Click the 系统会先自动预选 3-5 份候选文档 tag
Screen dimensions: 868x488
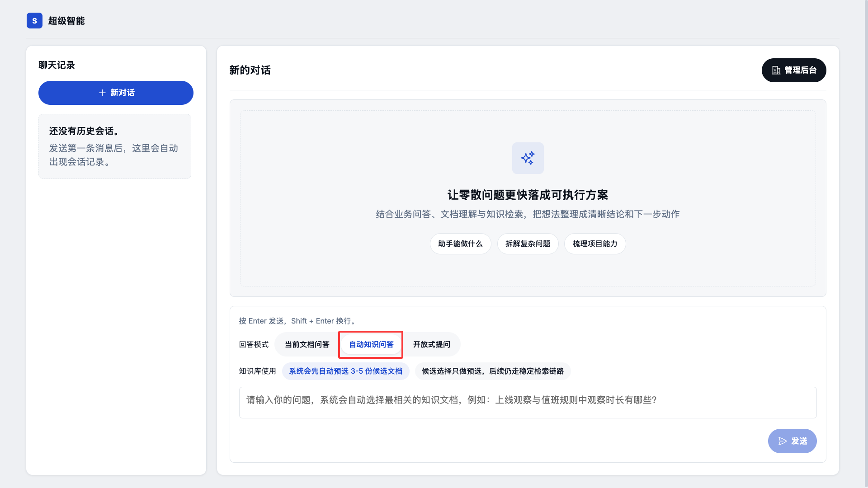[345, 371]
